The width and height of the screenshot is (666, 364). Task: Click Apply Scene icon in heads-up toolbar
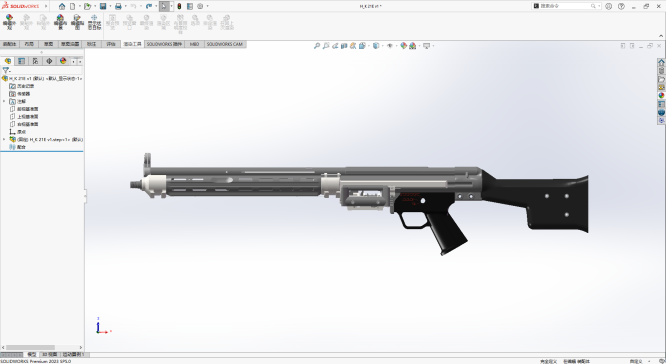click(412, 46)
